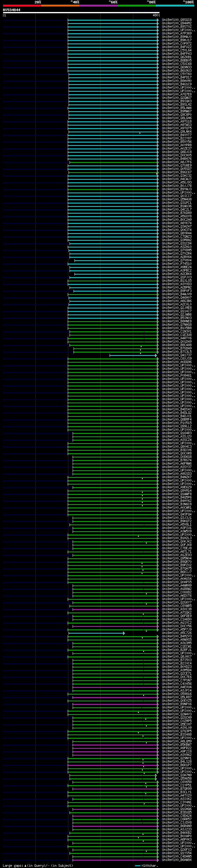Viewport: 197px width, 868px height.
Task: Click the purple alignment bar for UniRef100_A3XC38
Action: coord(115,610)
